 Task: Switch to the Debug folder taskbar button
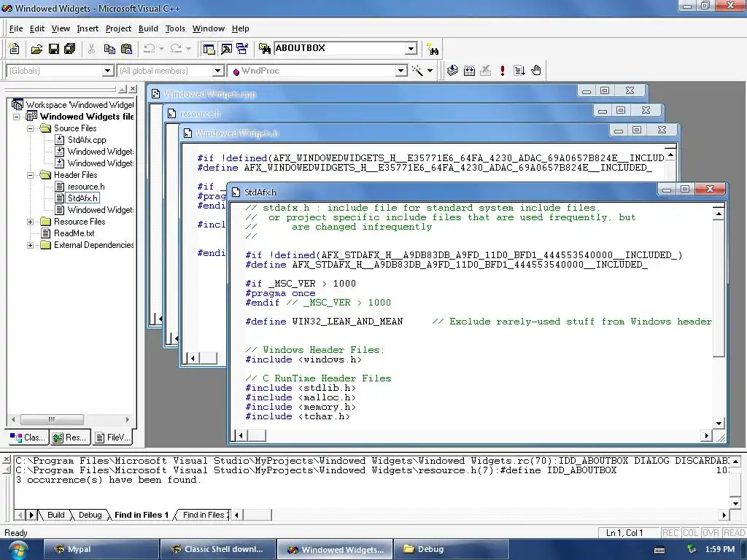coord(450,550)
